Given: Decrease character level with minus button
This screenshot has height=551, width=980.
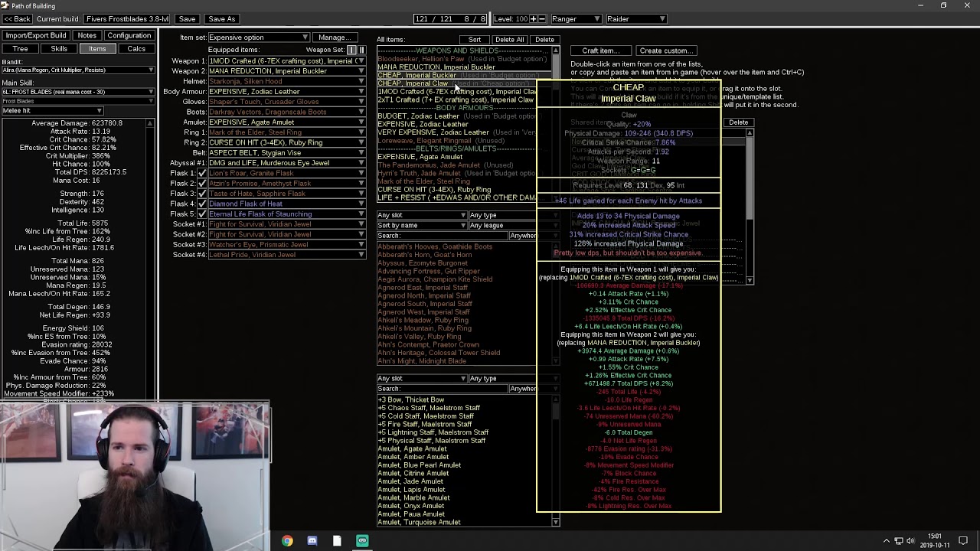Looking at the screenshot, I should 543,18.
